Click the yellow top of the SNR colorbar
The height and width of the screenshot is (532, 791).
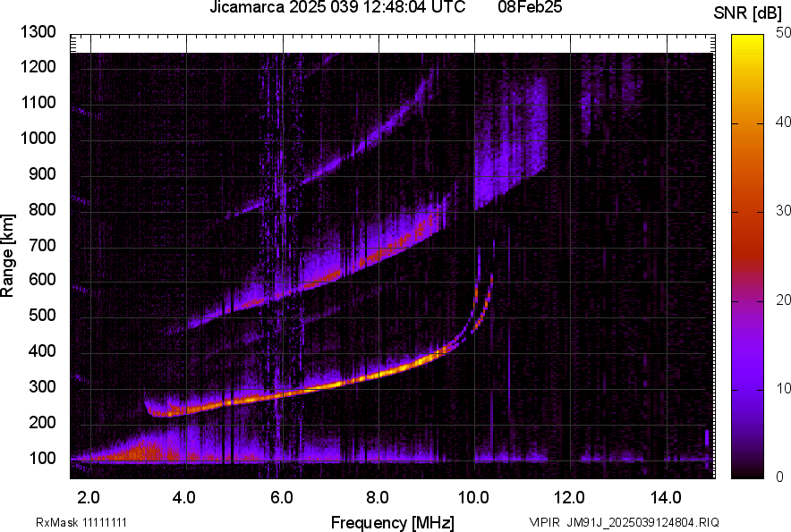[x=747, y=38]
